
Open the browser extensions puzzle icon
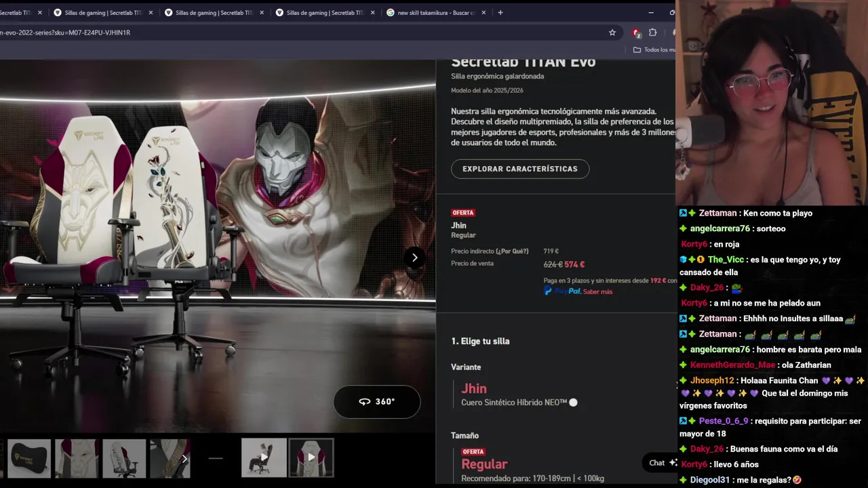click(653, 33)
